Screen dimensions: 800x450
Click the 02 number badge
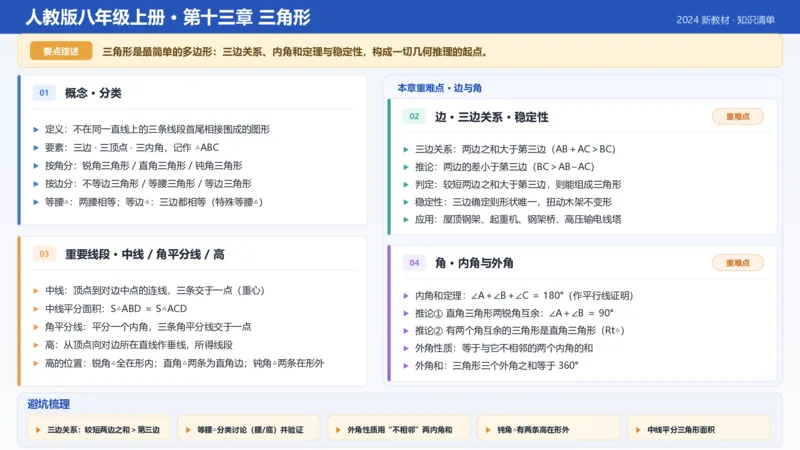(414, 116)
